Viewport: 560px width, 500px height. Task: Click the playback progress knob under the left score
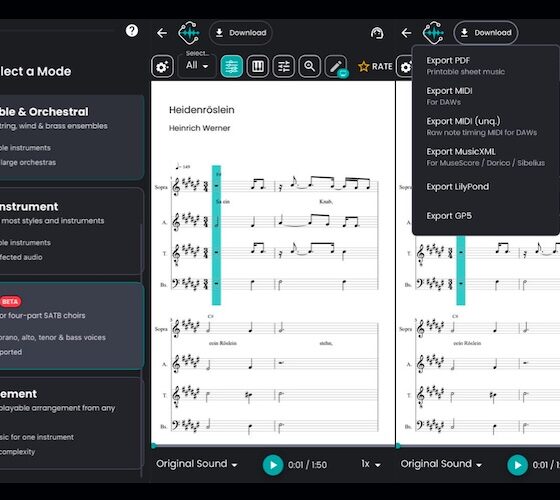154,445
